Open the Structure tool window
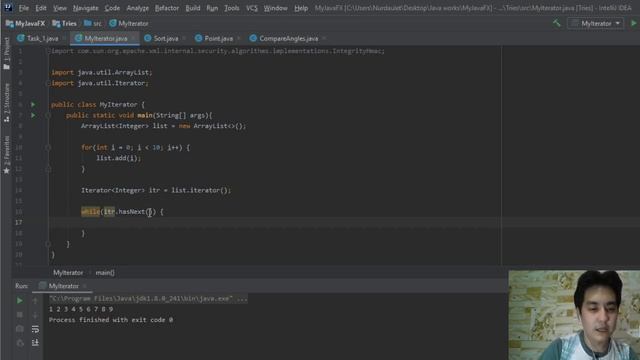This screenshot has height=360, width=640. 7,103
